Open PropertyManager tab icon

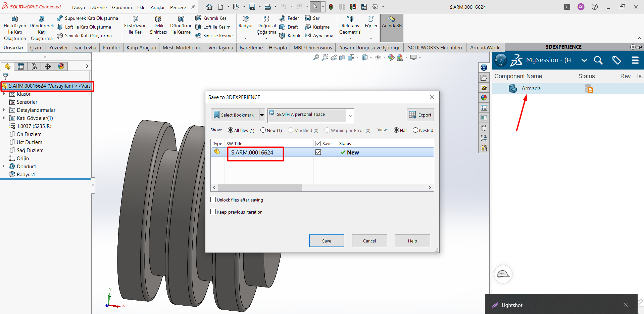click(x=21, y=66)
